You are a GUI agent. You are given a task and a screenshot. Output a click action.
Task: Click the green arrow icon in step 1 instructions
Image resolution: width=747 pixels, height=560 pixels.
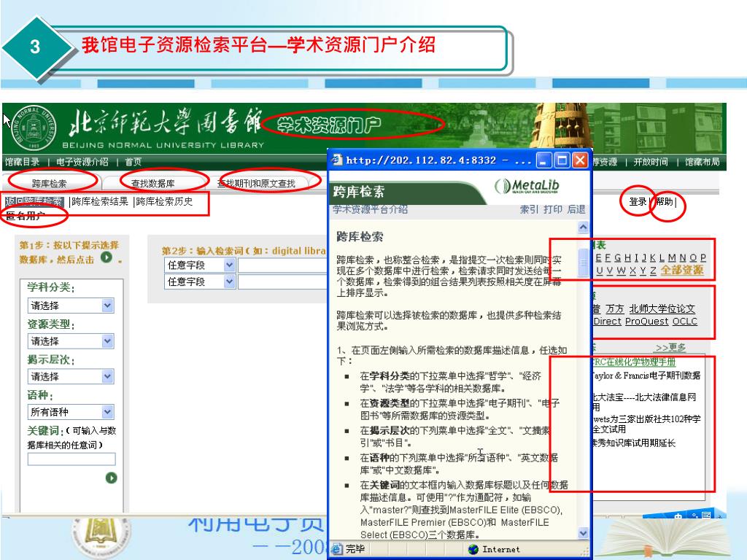coord(107,257)
